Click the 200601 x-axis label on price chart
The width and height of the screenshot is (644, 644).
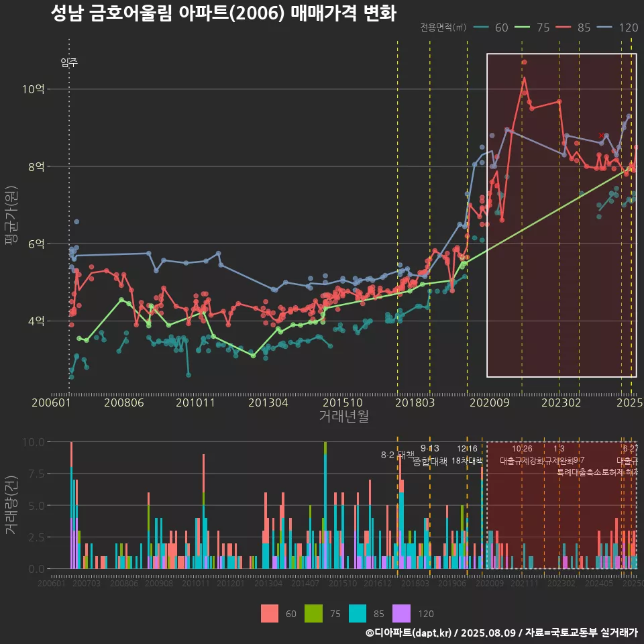click(x=52, y=402)
